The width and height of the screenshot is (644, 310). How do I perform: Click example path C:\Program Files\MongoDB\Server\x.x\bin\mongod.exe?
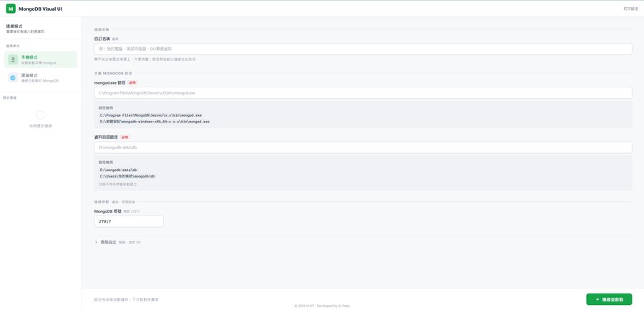click(x=151, y=115)
